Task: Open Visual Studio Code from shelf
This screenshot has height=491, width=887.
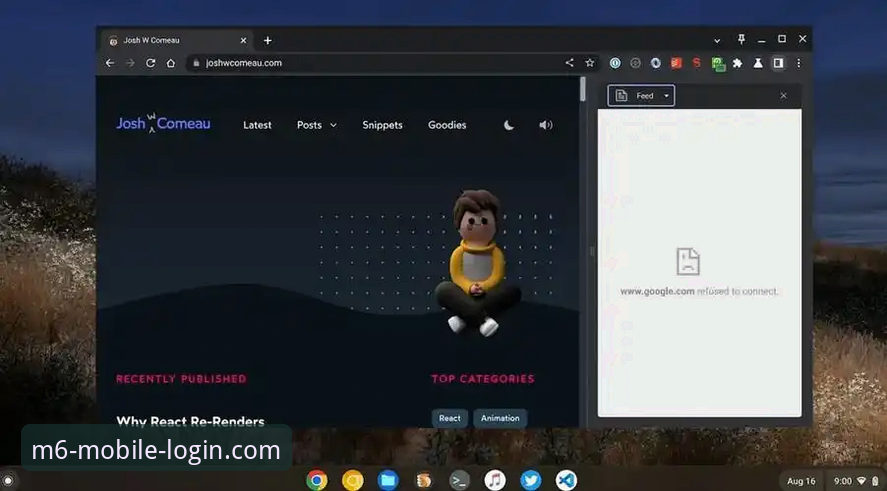Action: [x=566, y=480]
